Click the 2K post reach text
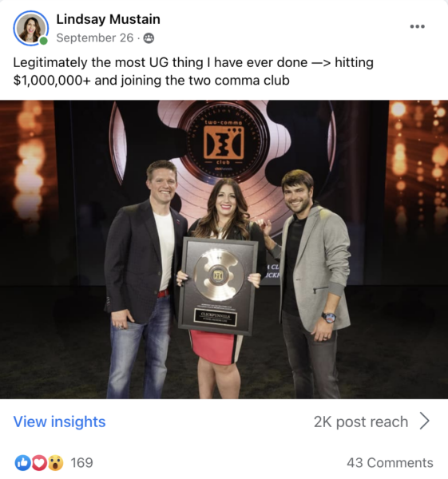The height and width of the screenshot is (479, 448). pyautogui.click(x=361, y=422)
